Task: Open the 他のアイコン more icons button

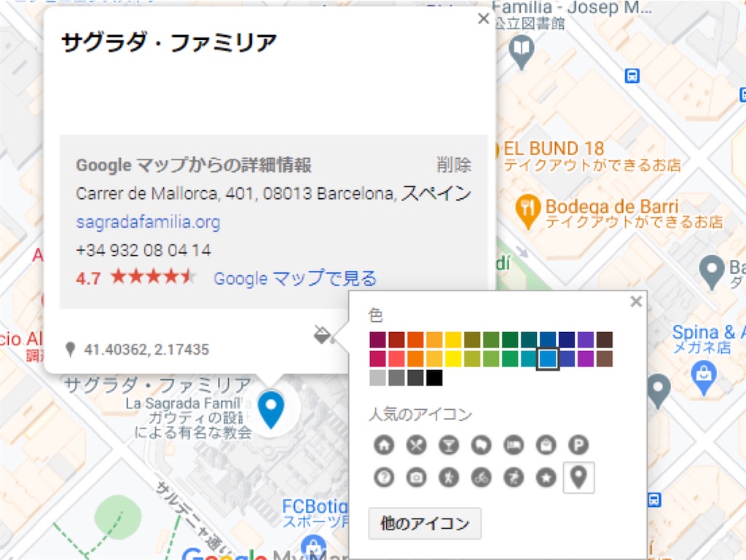Action: pos(425,524)
